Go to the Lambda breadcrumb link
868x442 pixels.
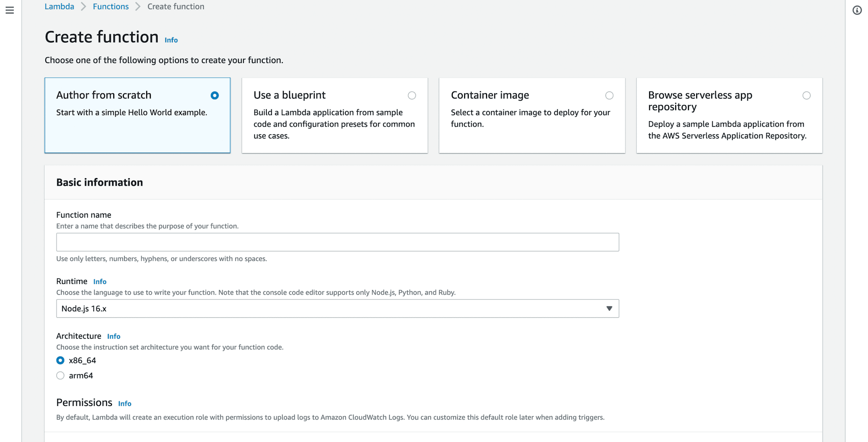click(x=59, y=6)
